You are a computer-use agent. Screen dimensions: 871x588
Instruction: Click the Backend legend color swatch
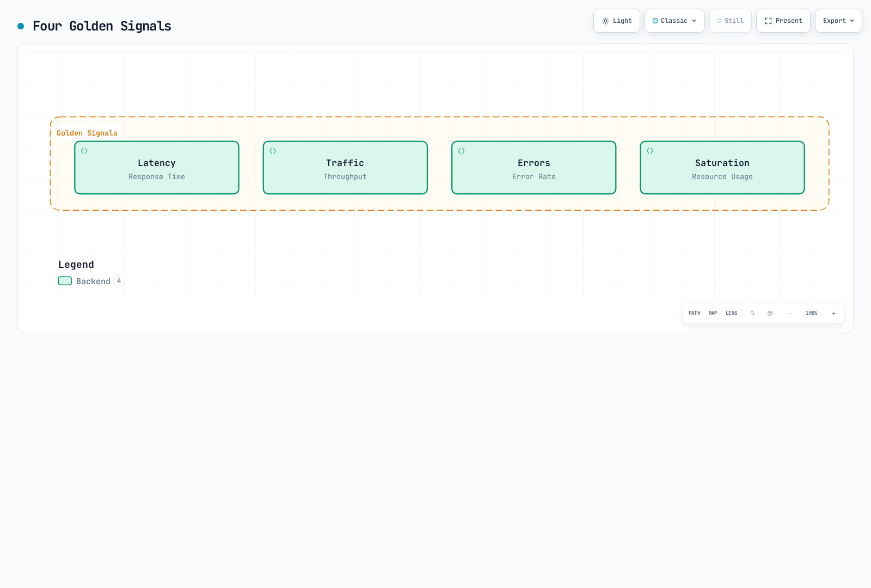coord(65,281)
